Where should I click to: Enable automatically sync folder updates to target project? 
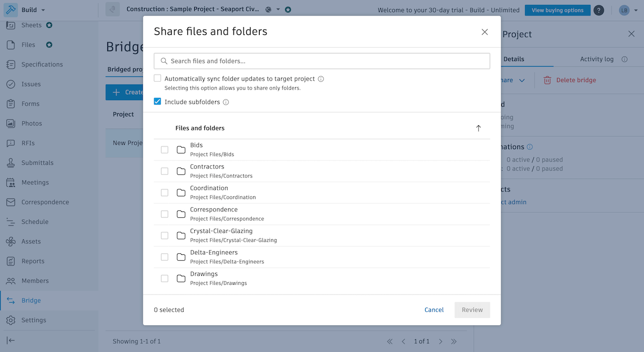157,78
